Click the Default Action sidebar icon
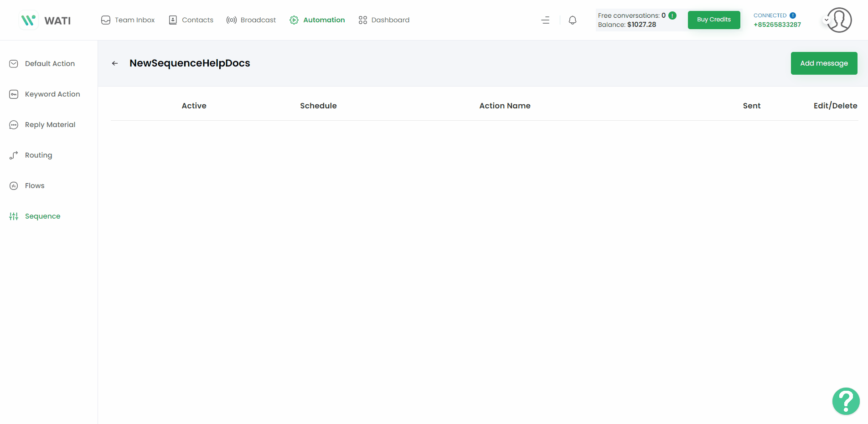Viewport: 868px width, 424px height. coord(14,64)
